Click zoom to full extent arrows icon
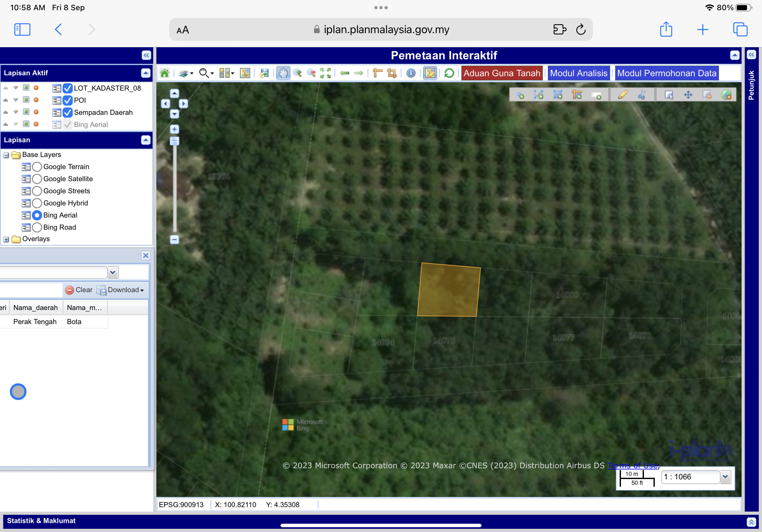762x532 pixels. click(x=325, y=73)
